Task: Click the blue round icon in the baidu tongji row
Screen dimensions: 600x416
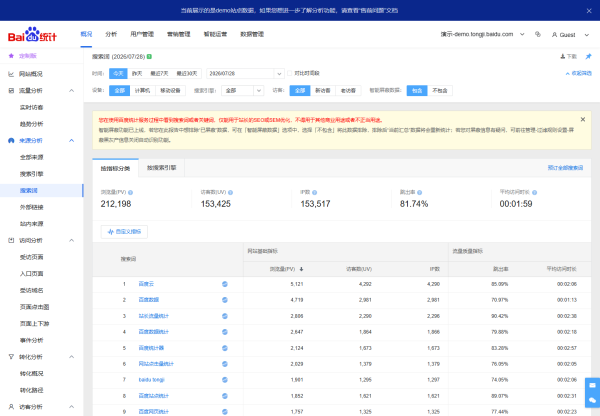Action: point(225,380)
